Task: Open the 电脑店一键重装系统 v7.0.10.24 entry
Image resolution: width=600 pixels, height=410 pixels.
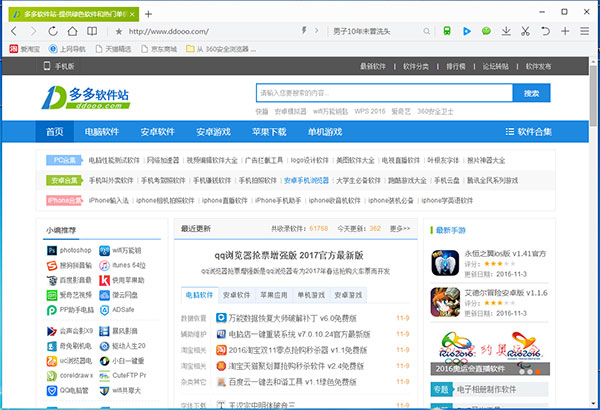Action: coord(299,334)
